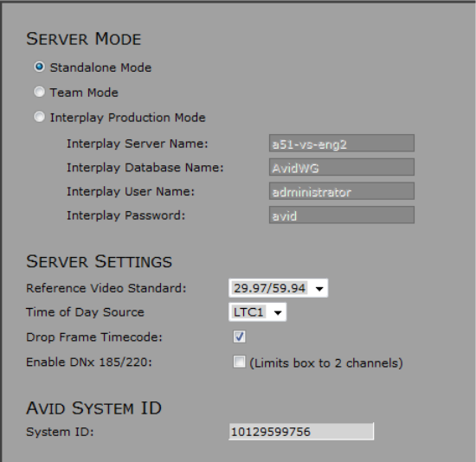Enable DNx 185/220 checkbox
This screenshot has width=476, height=462.
tap(239, 362)
